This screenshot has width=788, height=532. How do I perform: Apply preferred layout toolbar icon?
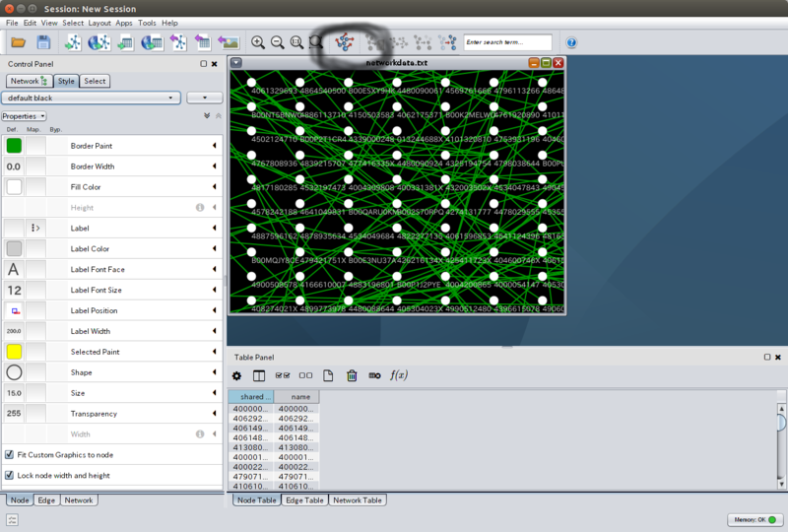[x=345, y=42]
